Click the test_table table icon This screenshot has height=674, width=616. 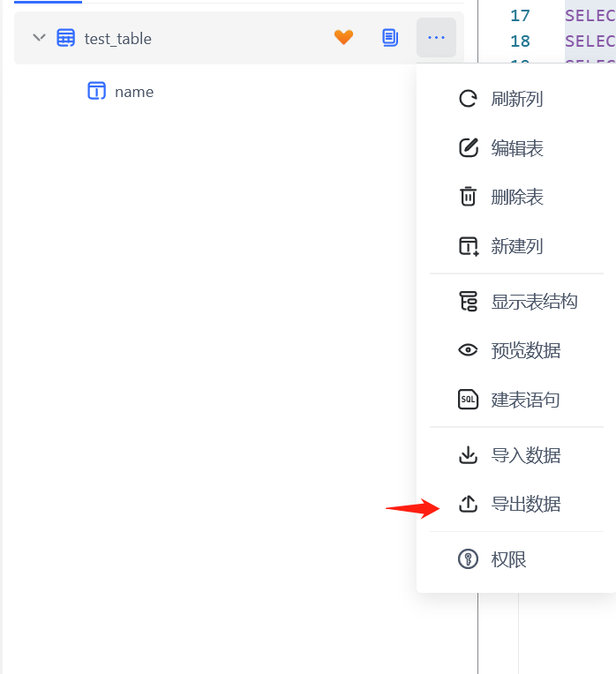[x=66, y=38]
